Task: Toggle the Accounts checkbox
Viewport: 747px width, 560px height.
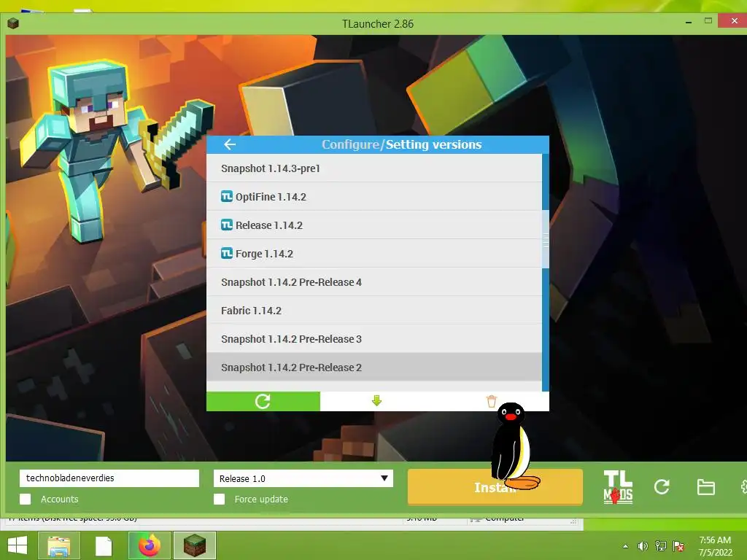Action: [26, 499]
